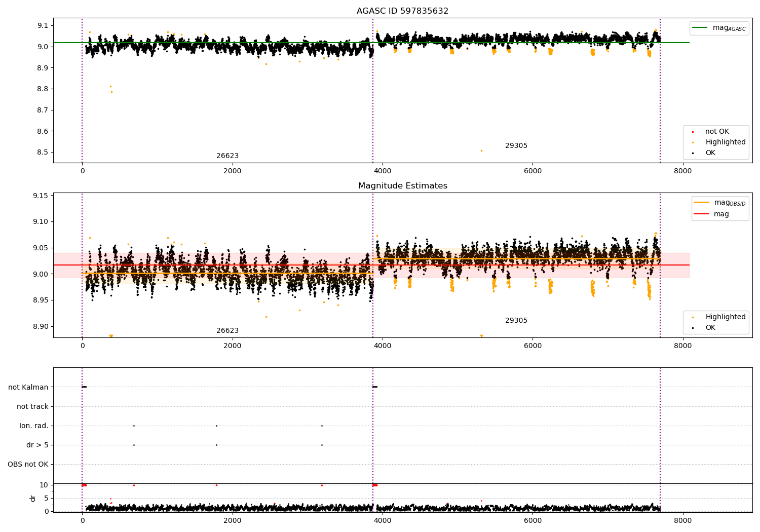The width and height of the screenshot is (760, 532).
Task: Click the 9.00 y-tick of middle plot
Action: [41, 274]
